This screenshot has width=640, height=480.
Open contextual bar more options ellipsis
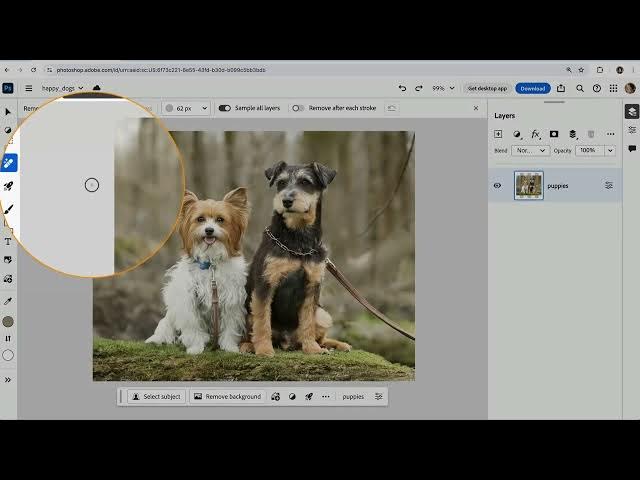coord(325,397)
